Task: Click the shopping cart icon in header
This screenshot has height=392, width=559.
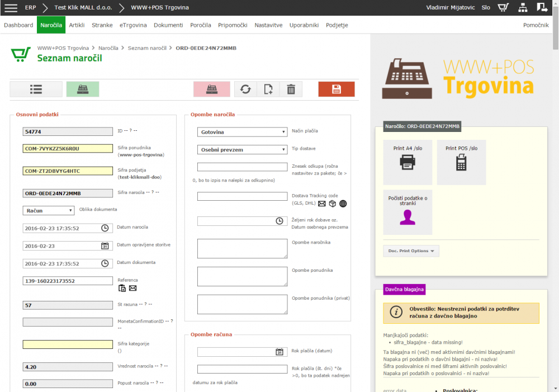Action: 503,8
